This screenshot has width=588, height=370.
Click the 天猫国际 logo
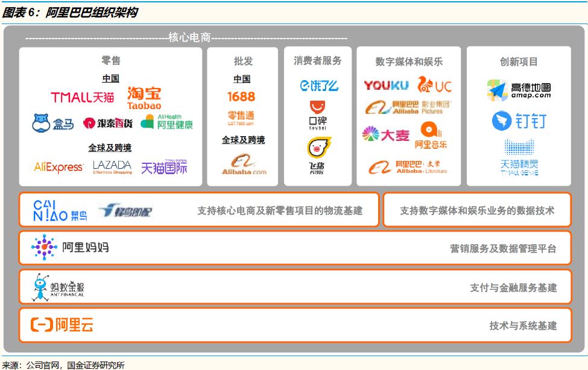click(164, 167)
